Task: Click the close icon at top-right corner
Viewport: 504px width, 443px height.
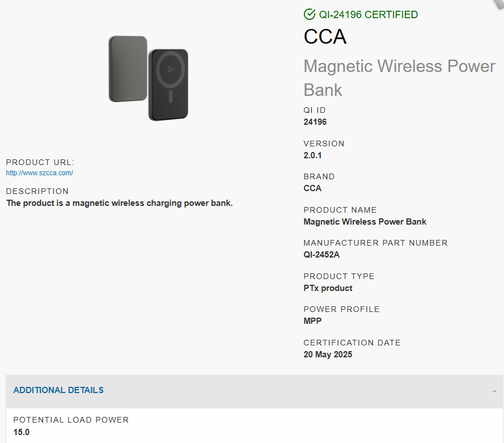Action: (499, 3)
